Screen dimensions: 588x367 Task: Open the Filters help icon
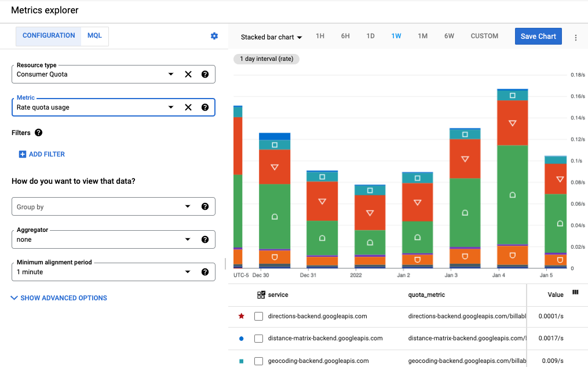38,133
